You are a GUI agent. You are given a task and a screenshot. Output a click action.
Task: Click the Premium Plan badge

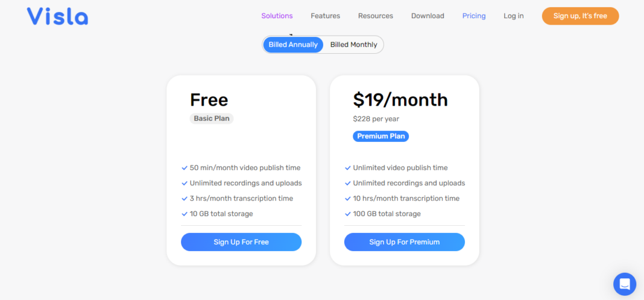click(x=380, y=136)
